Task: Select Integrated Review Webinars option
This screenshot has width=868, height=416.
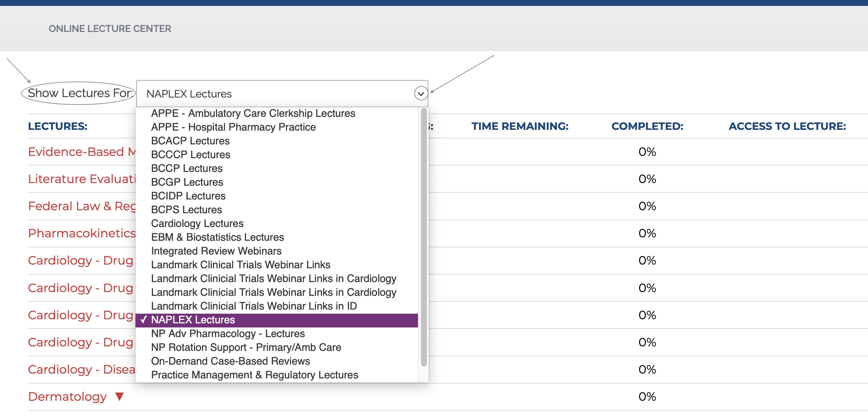Action: [x=277, y=251]
